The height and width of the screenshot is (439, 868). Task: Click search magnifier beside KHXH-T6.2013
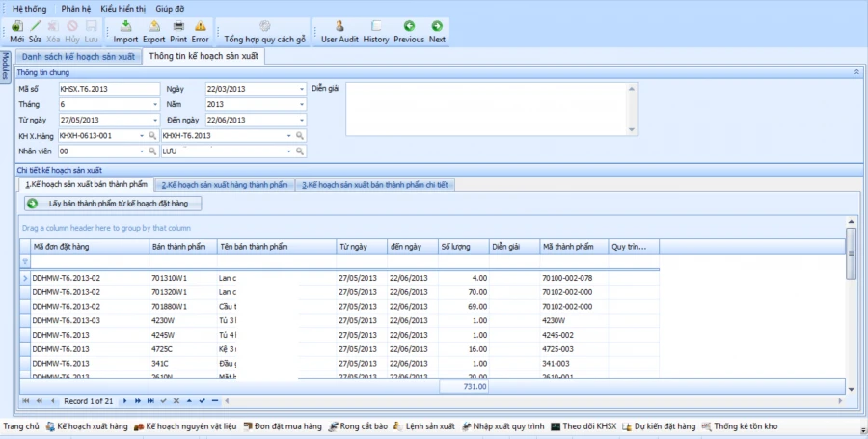[300, 136]
